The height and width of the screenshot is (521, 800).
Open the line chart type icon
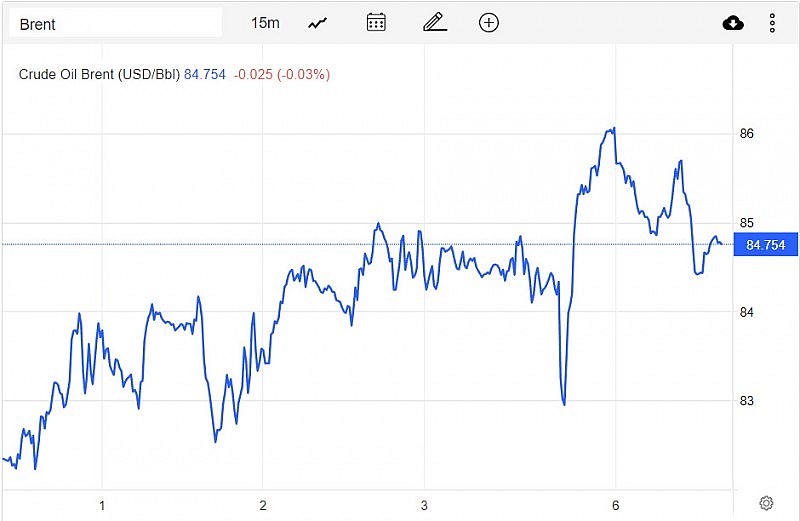[x=318, y=23]
